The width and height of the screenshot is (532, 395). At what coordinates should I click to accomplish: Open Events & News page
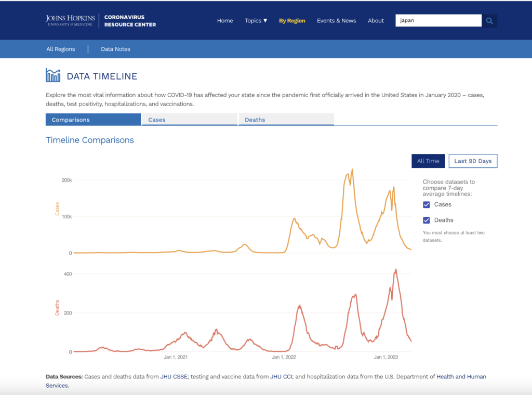click(x=336, y=21)
